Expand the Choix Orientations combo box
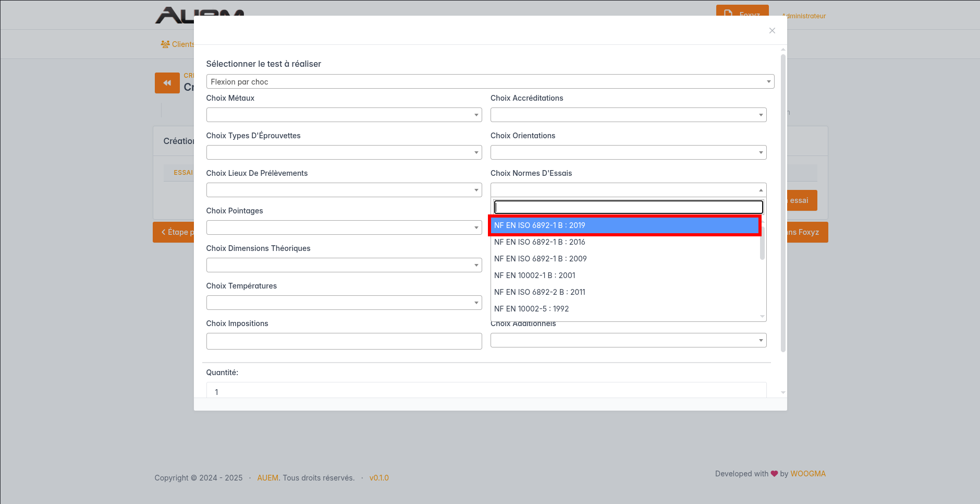 point(628,152)
